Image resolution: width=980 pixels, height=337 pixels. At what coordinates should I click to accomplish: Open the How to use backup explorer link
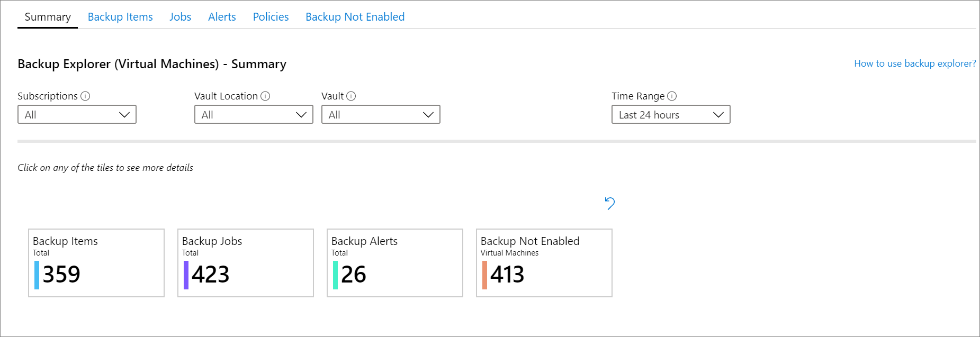point(914,63)
